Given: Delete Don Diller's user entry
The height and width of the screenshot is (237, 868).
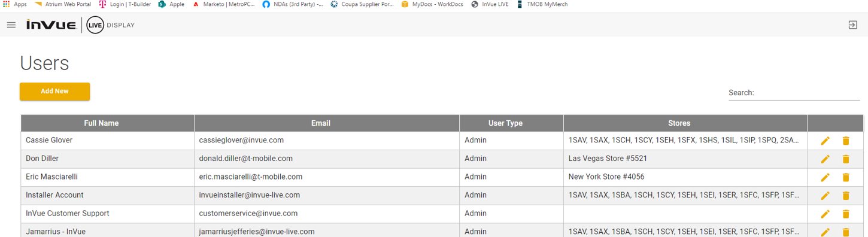Looking at the screenshot, I should point(846,159).
